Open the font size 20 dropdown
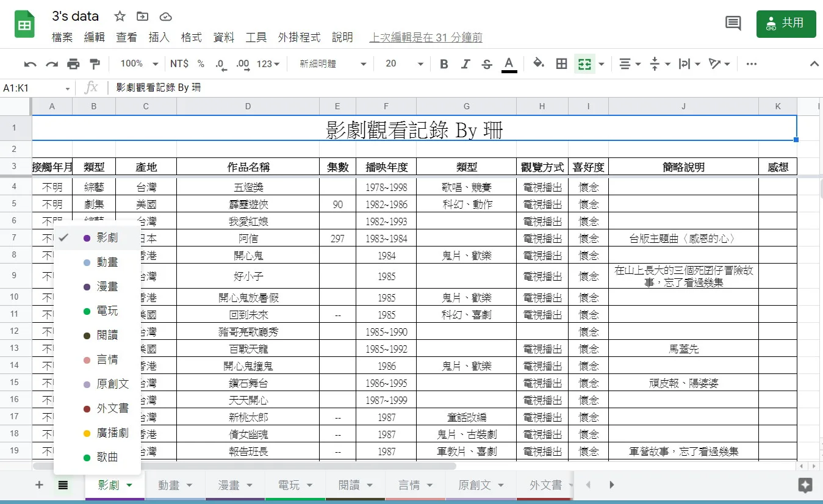Viewport: 823px width, 504px height. click(x=404, y=64)
